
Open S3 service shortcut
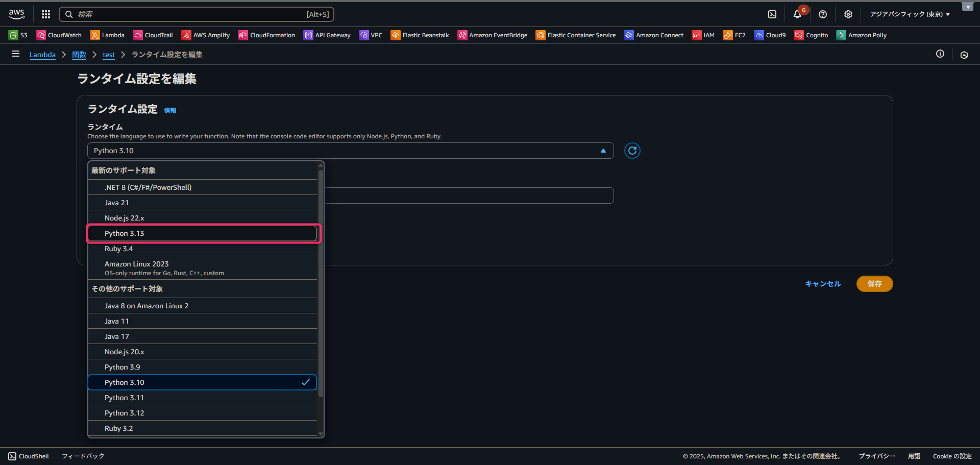coord(18,35)
